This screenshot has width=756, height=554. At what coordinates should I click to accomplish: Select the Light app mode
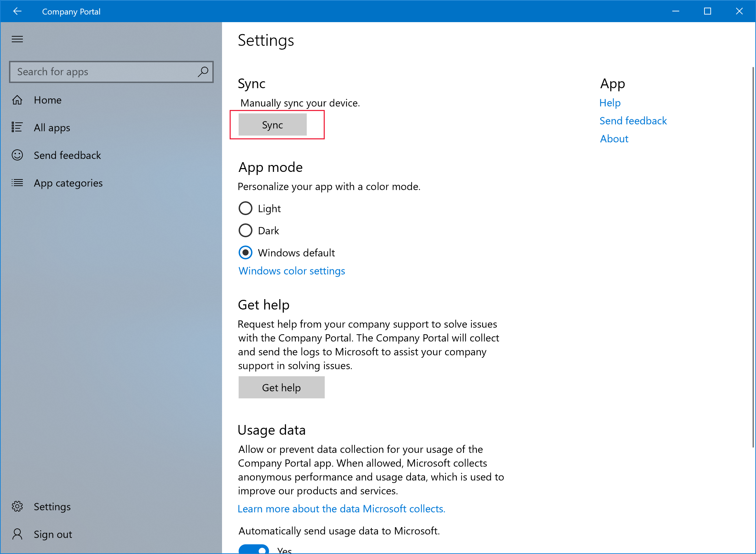point(245,208)
